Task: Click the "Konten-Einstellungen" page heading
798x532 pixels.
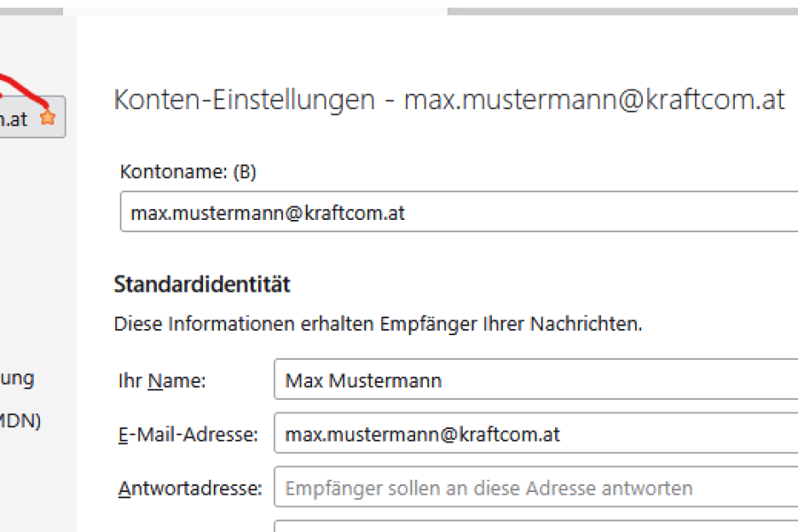Action: point(245,99)
